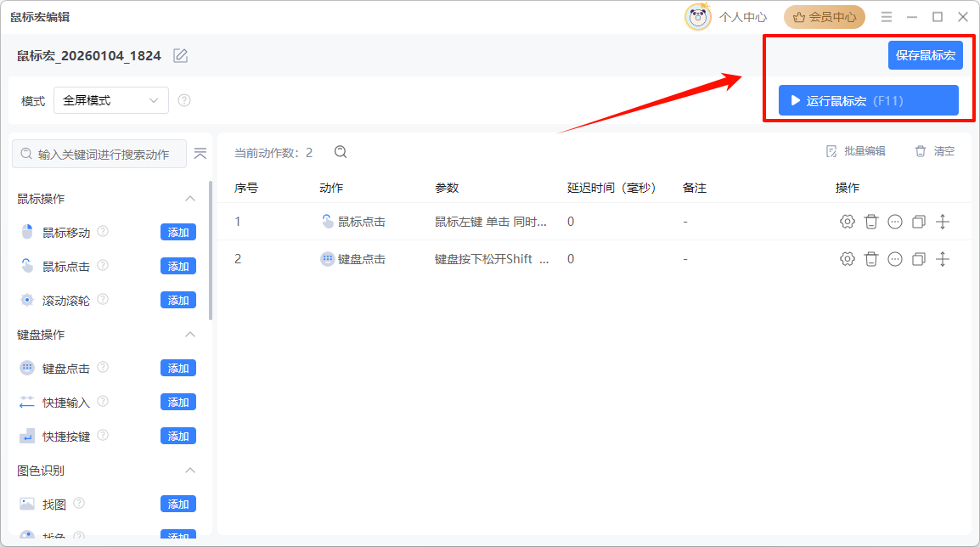Delete the 键盘点击 action with its trash icon

tap(870, 259)
